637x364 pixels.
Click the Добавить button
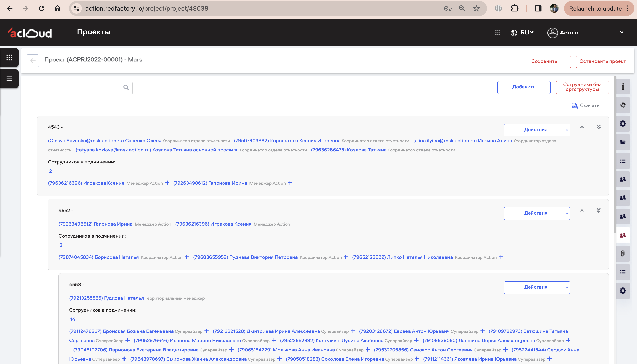coord(524,87)
